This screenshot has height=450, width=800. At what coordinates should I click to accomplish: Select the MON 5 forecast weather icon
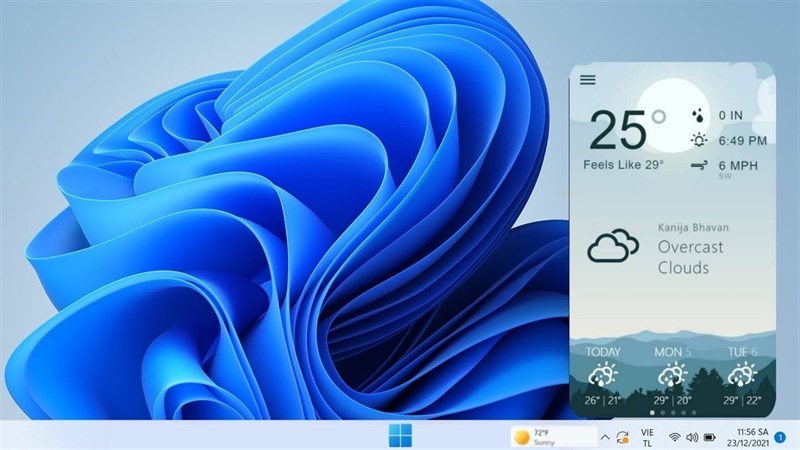tap(672, 375)
